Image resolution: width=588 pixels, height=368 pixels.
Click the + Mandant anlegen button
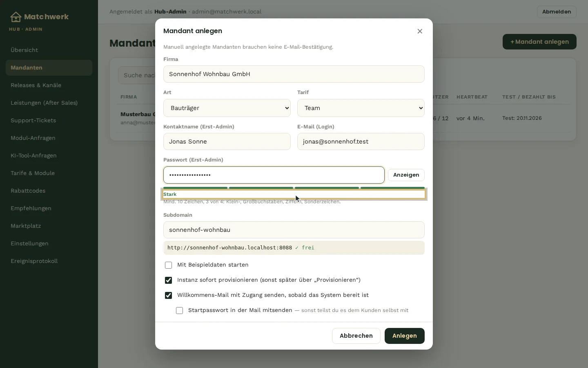(x=539, y=42)
